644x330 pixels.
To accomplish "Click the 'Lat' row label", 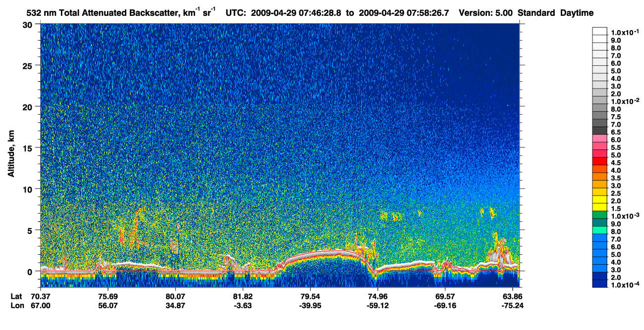I will [16, 296].
